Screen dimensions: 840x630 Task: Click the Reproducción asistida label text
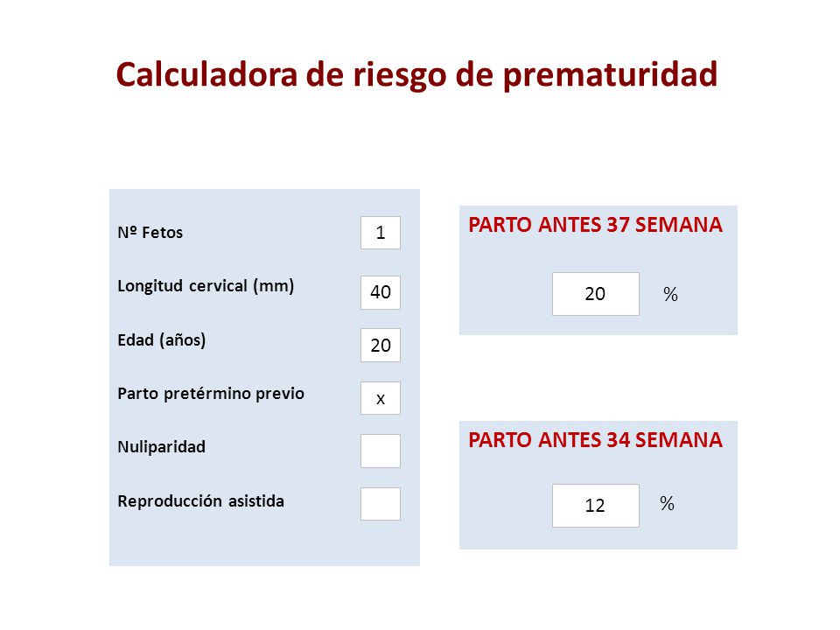[x=201, y=500]
